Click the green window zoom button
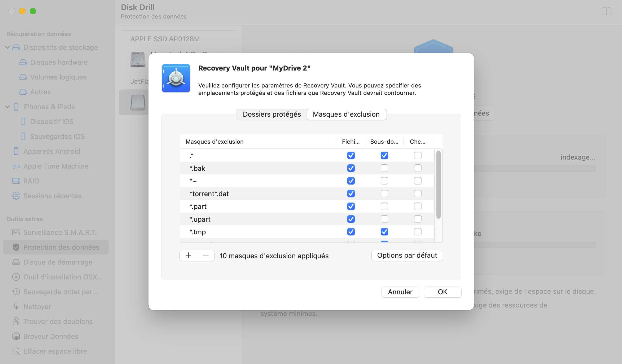622x364 pixels. click(x=33, y=11)
